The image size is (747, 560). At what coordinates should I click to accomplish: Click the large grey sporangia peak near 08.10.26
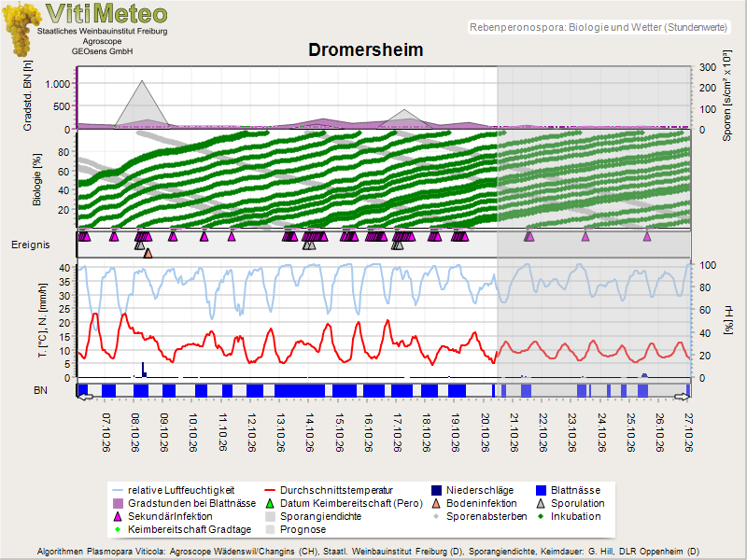pos(142,103)
